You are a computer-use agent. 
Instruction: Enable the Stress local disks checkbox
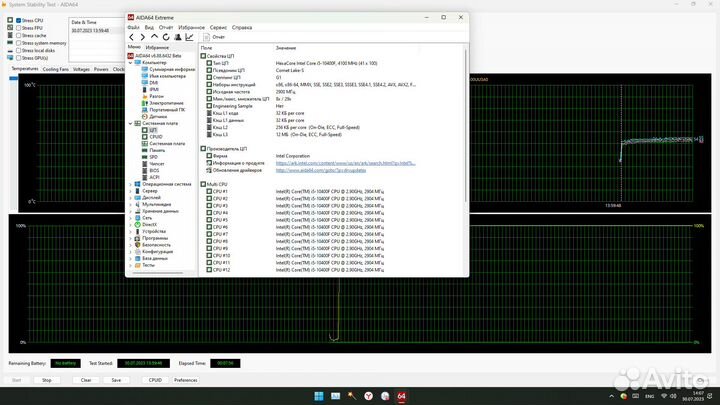click(19, 51)
